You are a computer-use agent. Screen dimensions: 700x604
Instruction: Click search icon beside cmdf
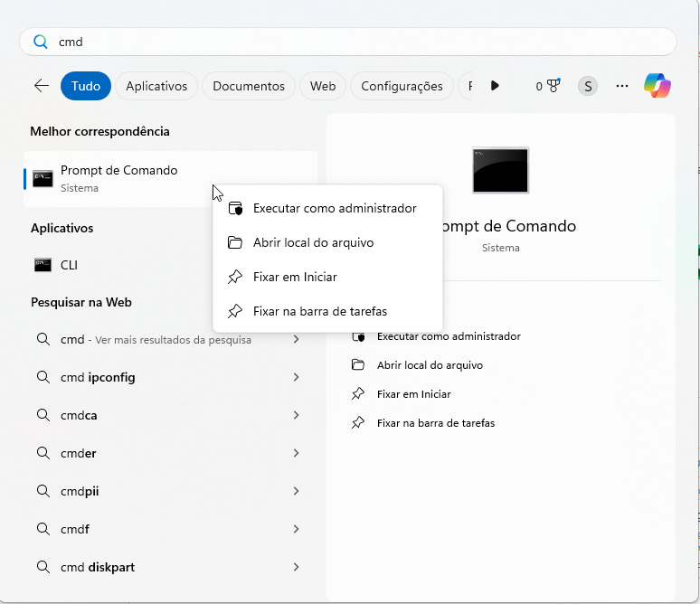click(43, 529)
